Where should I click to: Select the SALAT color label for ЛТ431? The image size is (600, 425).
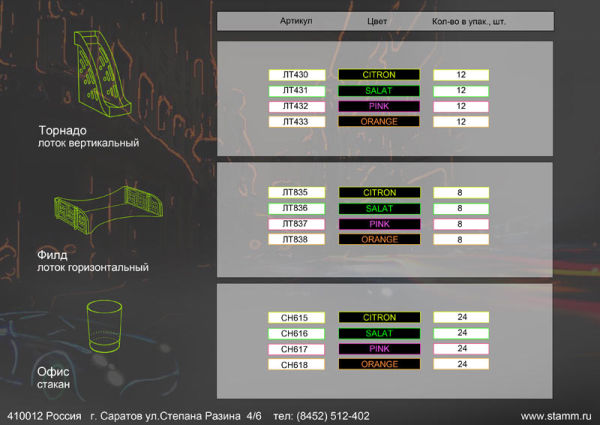coord(379,91)
